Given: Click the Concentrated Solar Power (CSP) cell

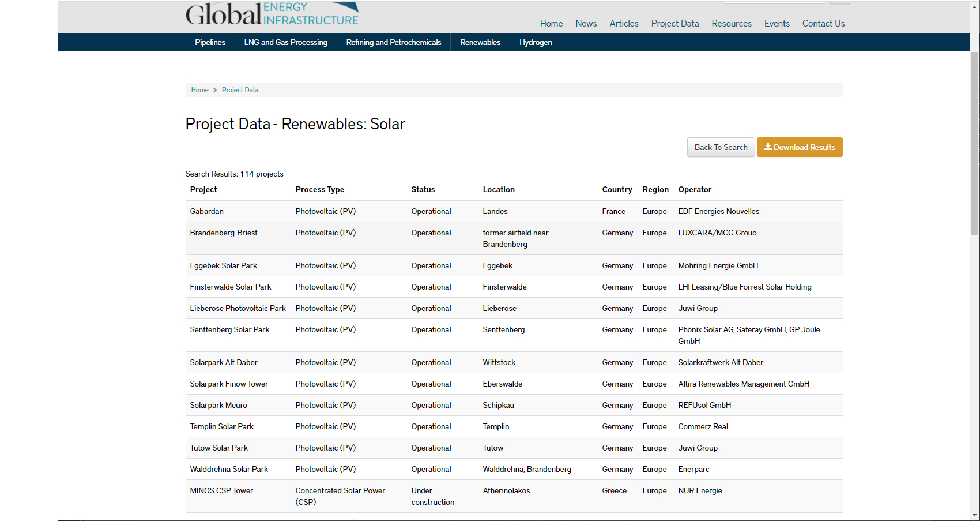Looking at the screenshot, I should 340,496.
